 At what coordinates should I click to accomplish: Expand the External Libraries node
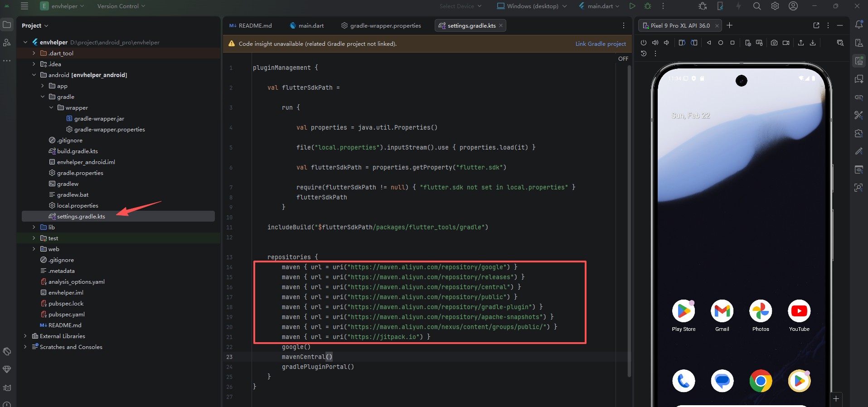point(25,336)
